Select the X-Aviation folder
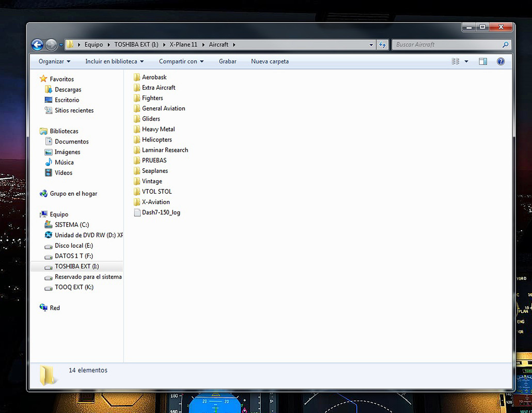532x413 pixels. pos(156,202)
